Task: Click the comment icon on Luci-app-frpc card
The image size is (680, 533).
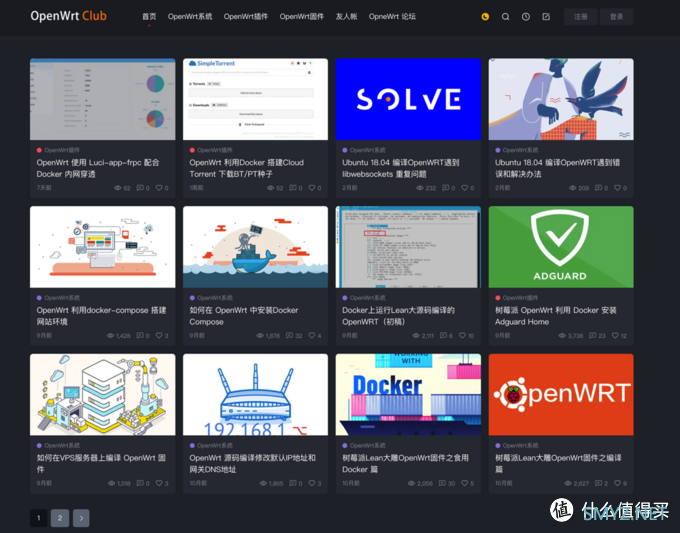Action: pyautogui.click(x=140, y=188)
